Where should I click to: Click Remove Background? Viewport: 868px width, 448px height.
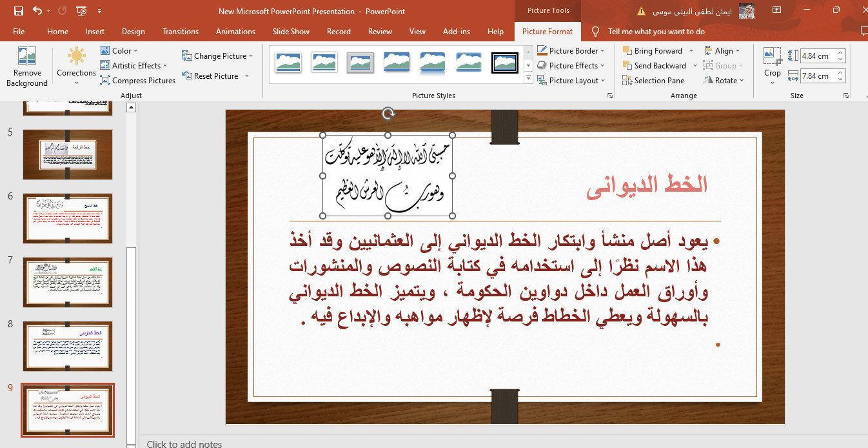pos(27,66)
